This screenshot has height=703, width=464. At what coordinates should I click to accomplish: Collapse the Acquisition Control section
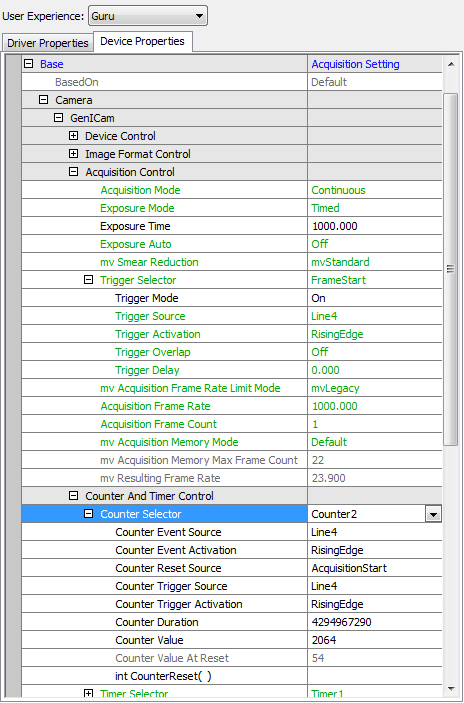pos(74,172)
